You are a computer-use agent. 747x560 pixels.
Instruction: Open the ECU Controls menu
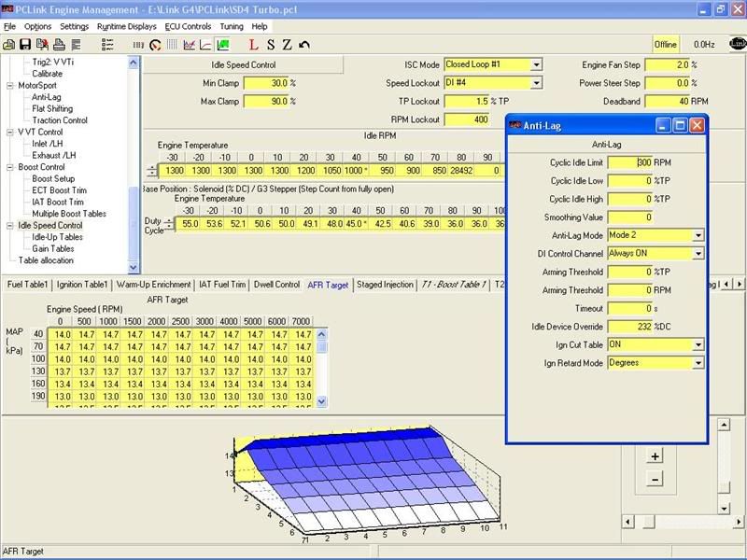188,26
